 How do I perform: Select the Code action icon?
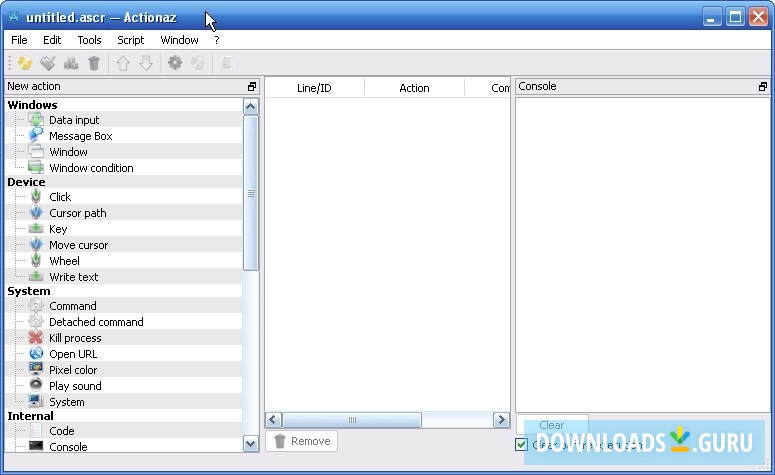tap(36, 430)
